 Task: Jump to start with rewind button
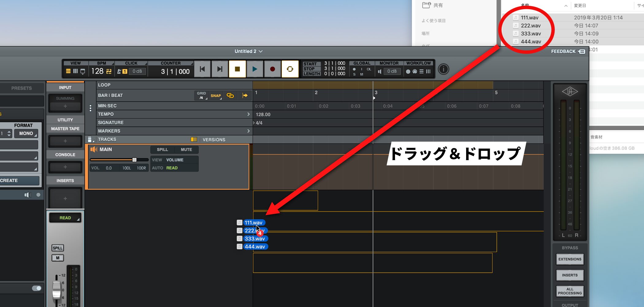(202, 69)
